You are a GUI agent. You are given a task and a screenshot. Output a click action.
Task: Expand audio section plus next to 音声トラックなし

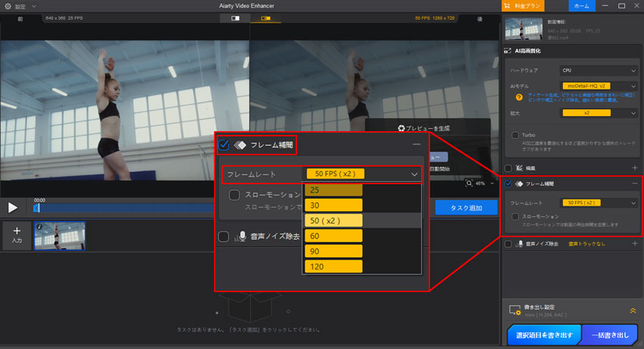(x=635, y=244)
